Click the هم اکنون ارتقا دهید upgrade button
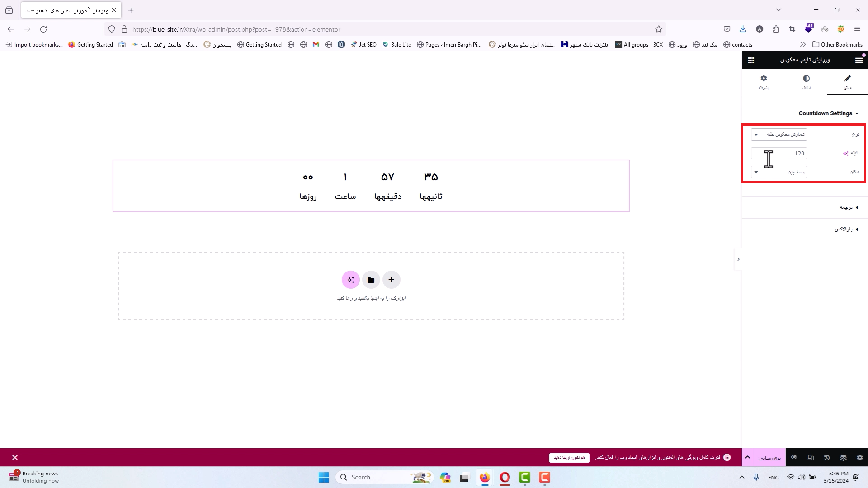Screen dimensions: 868x488 click(569, 458)
